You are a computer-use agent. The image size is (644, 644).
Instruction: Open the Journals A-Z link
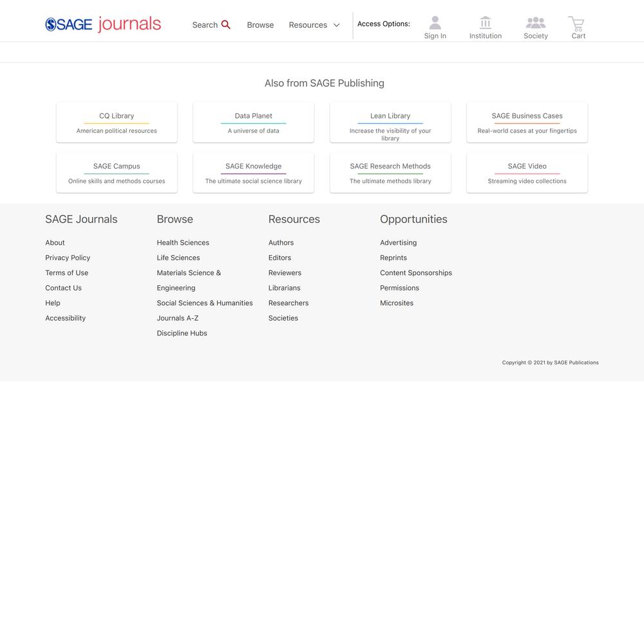coord(178,318)
